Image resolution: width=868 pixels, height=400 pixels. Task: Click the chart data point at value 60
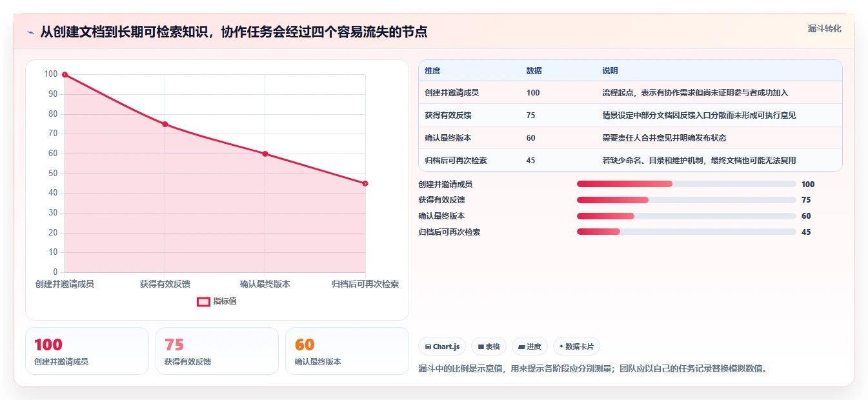pos(265,154)
